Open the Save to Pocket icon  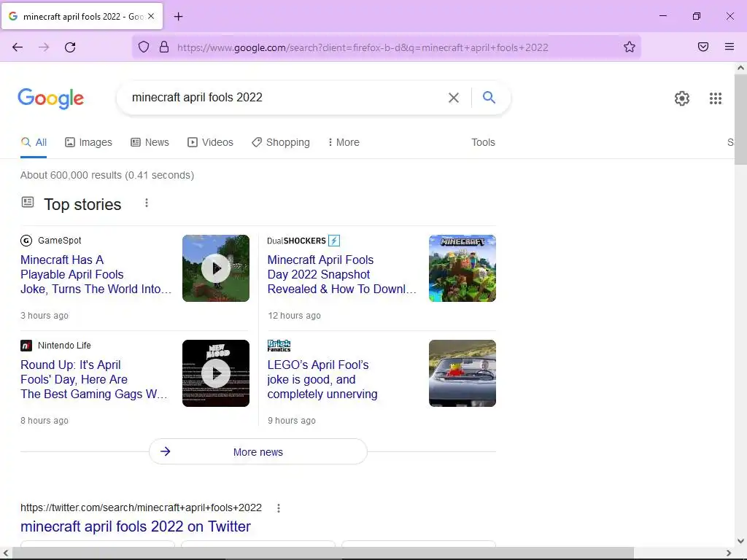point(703,47)
